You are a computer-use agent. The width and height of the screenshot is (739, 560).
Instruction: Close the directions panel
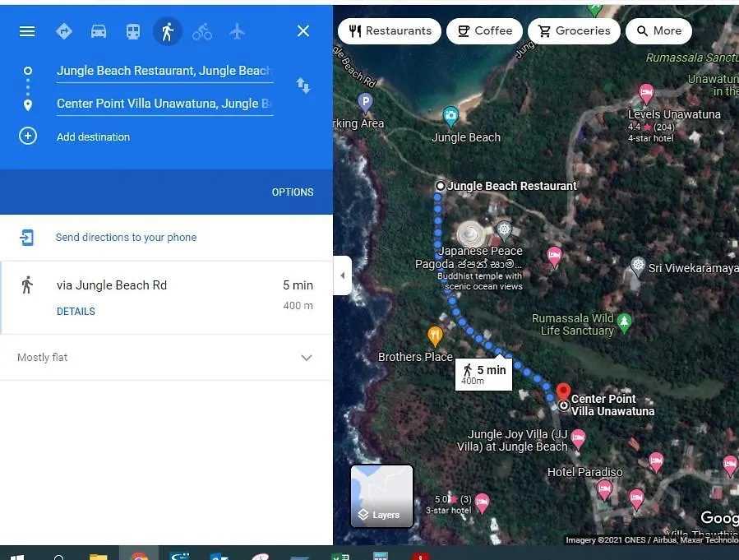[303, 31]
